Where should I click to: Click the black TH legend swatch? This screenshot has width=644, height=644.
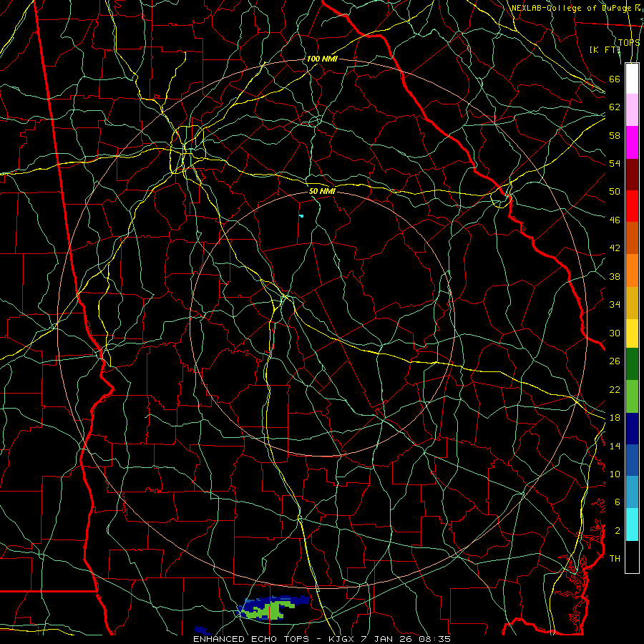(x=632, y=557)
